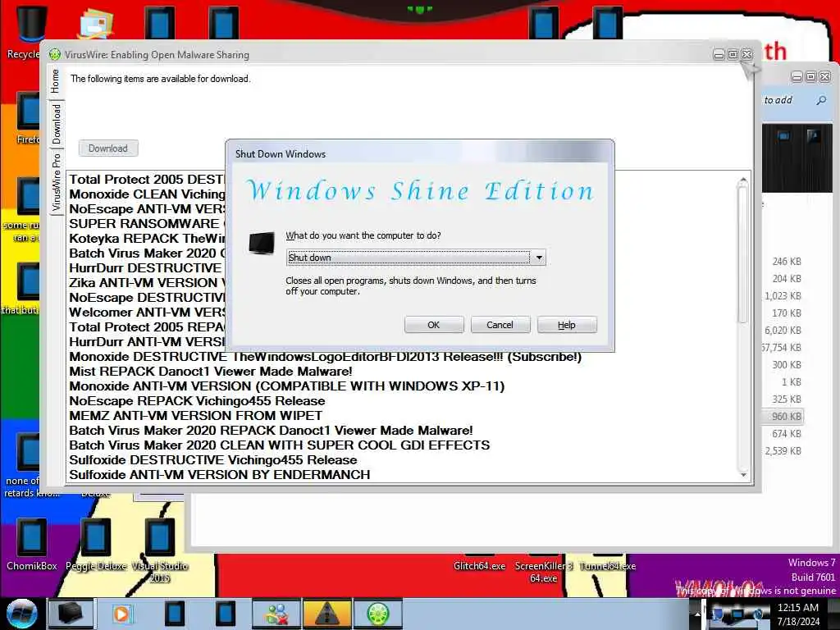Select 'NoEscape ANTI-VM' list row
The width and height of the screenshot is (840, 630).
pos(148,209)
